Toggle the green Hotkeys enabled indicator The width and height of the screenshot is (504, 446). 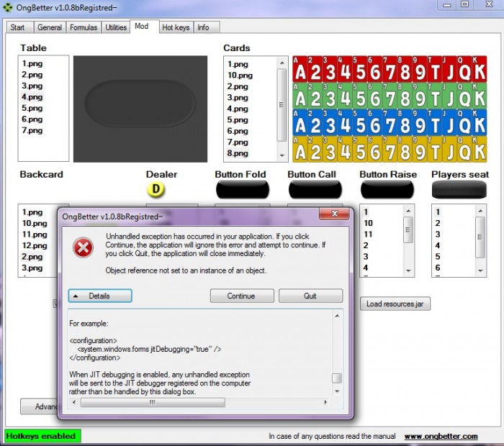(x=42, y=436)
